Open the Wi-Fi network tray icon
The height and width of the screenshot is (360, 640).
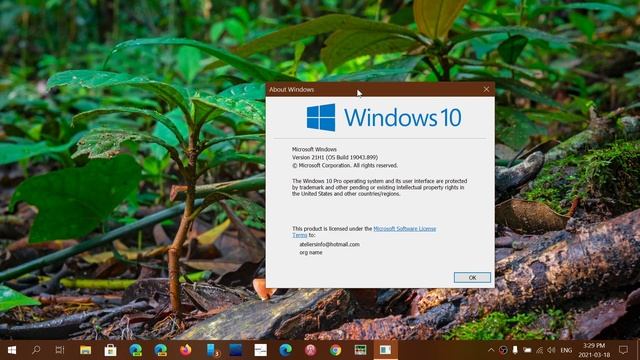(x=540, y=350)
